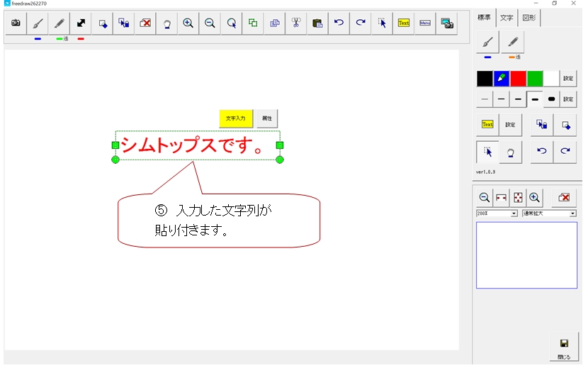The width and height of the screenshot is (588, 368).
Task: Click the clipboard paste icon
Action: pos(317,23)
